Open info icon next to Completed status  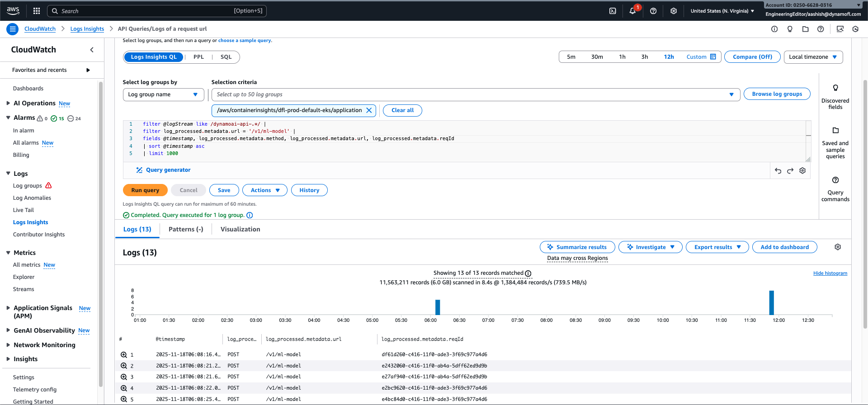250,215
